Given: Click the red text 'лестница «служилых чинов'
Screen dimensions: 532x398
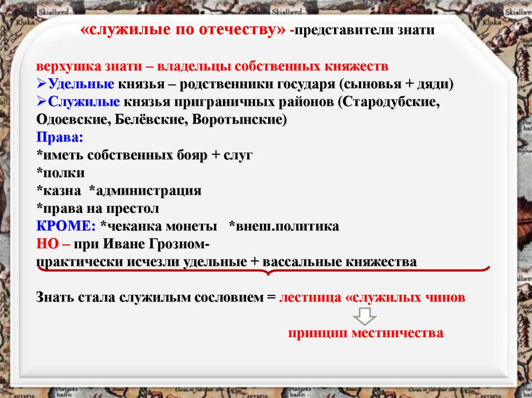Looking at the screenshot, I should pos(372,297).
